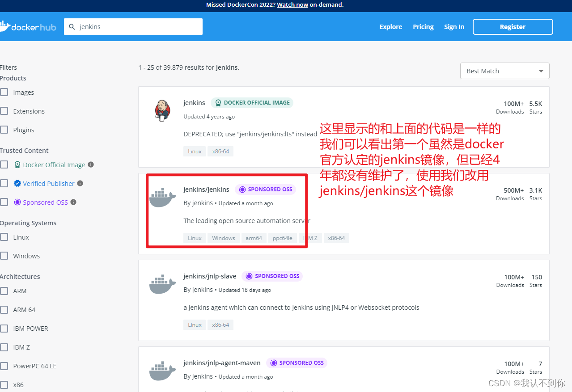
Task: Go to Sign In
Action: (454, 27)
